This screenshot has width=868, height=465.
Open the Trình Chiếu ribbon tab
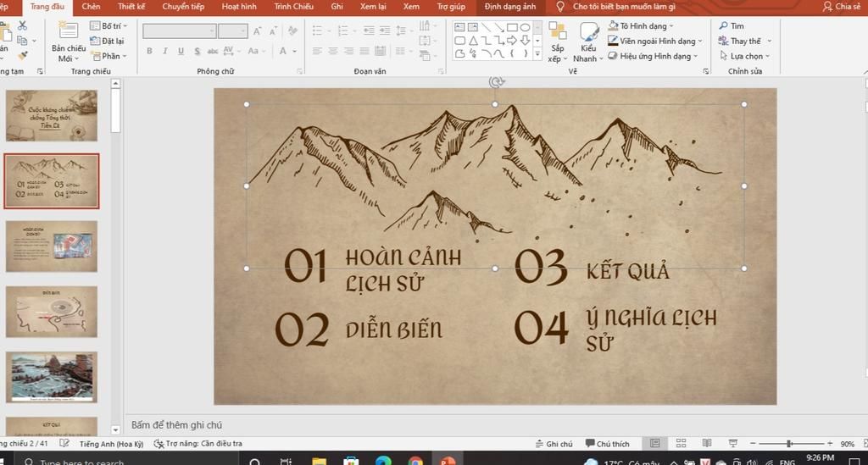pos(294,7)
